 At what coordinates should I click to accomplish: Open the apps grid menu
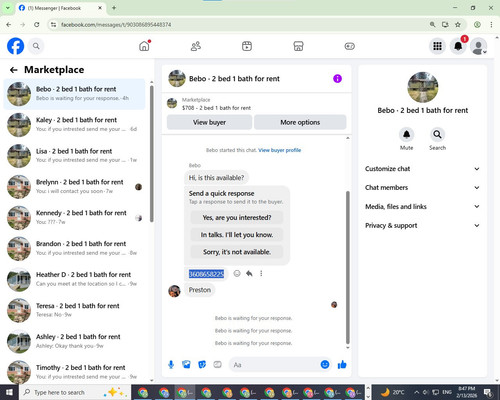tap(437, 46)
